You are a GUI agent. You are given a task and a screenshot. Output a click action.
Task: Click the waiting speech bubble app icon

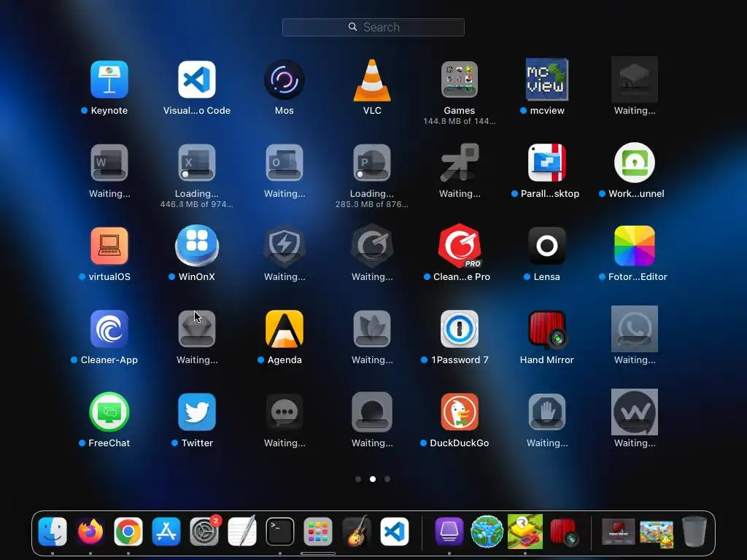point(285,412)
